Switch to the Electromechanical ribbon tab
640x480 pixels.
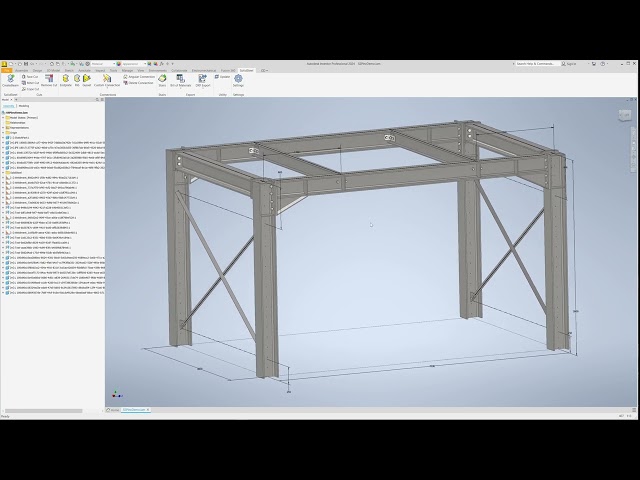click(205, 71)
